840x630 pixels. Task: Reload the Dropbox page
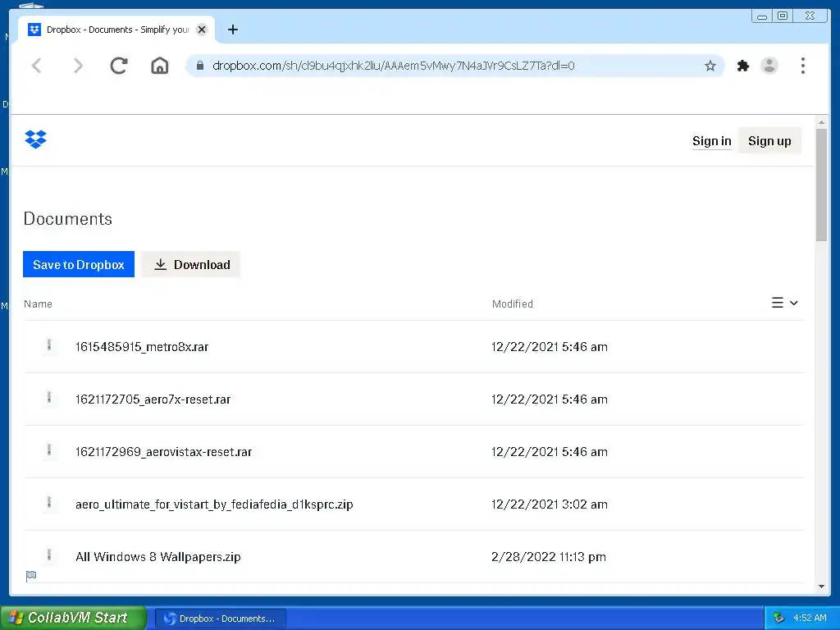119,66
